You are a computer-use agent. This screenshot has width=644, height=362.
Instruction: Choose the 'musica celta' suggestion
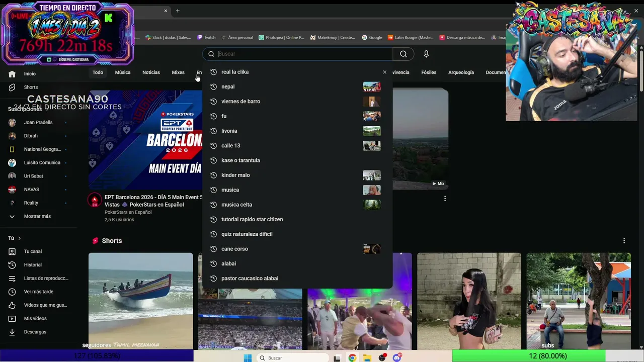[x=297, y=205]
